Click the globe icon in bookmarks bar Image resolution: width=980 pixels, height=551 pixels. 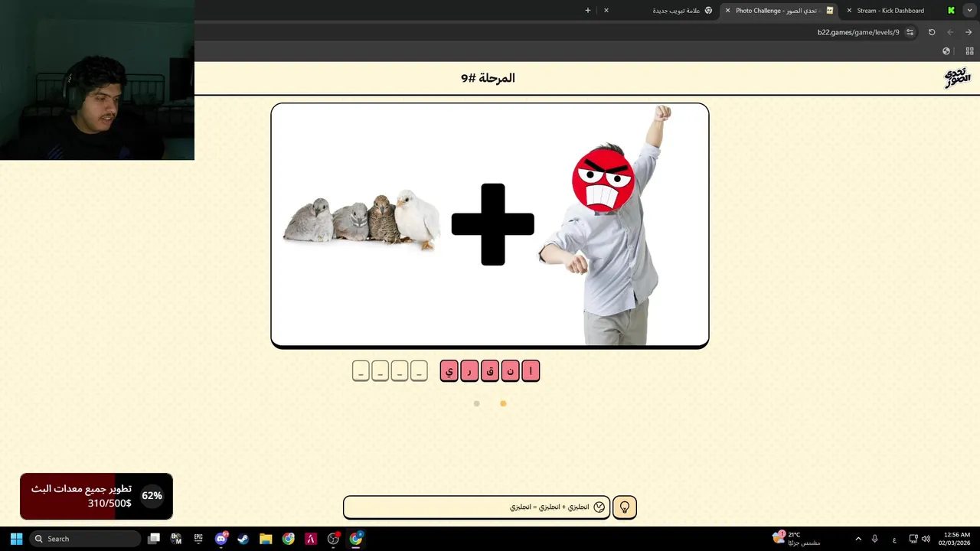point(946,51)
